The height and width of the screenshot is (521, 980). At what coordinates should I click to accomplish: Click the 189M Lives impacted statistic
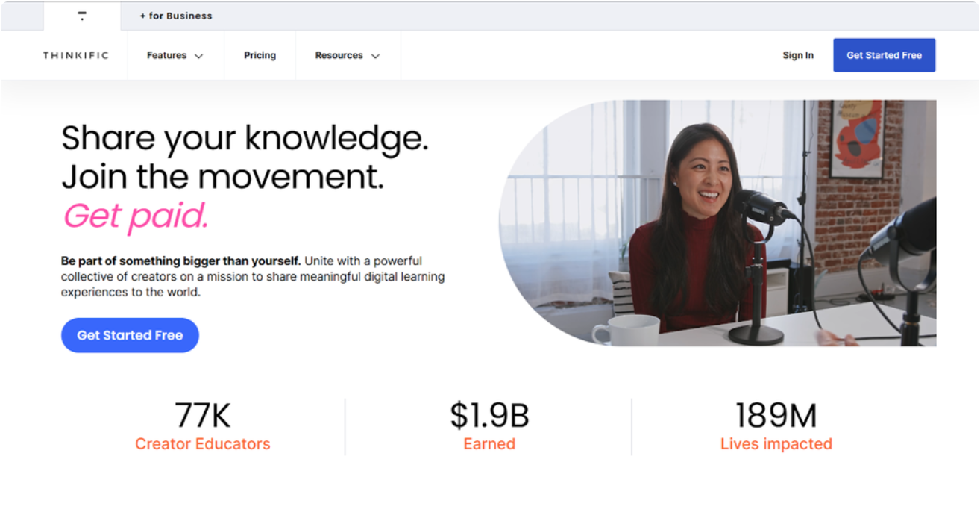776,426
